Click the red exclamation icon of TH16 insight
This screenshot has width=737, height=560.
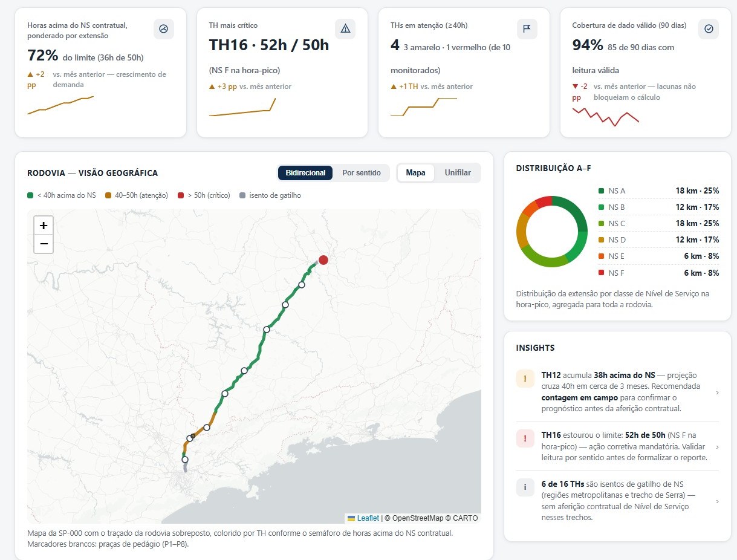[x=525, y=439]
